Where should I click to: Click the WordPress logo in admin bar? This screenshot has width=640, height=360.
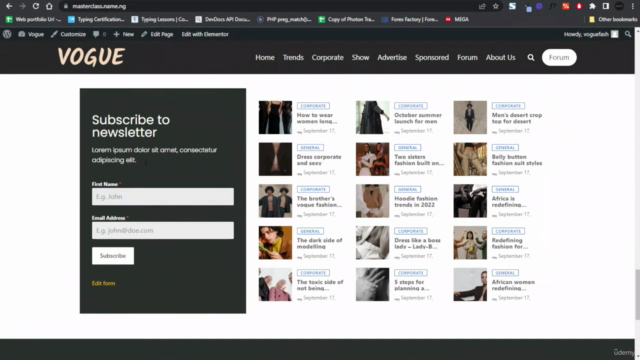(7, 34)
